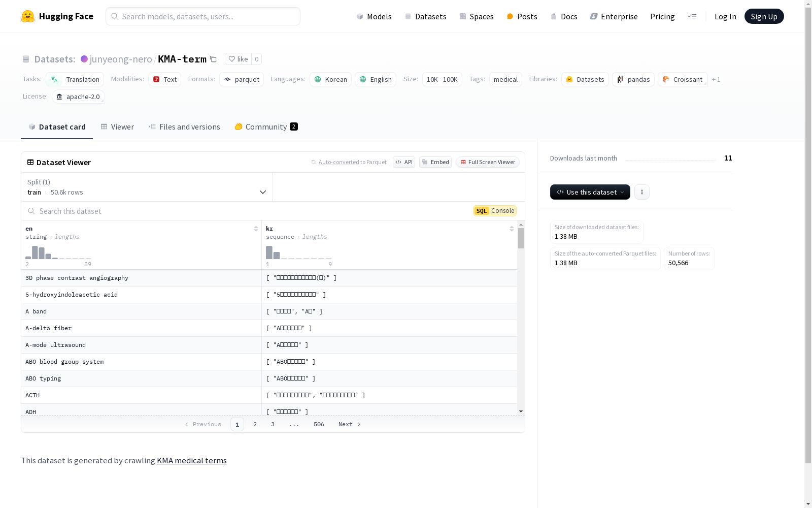Sort by the en column

coord(256,229)
